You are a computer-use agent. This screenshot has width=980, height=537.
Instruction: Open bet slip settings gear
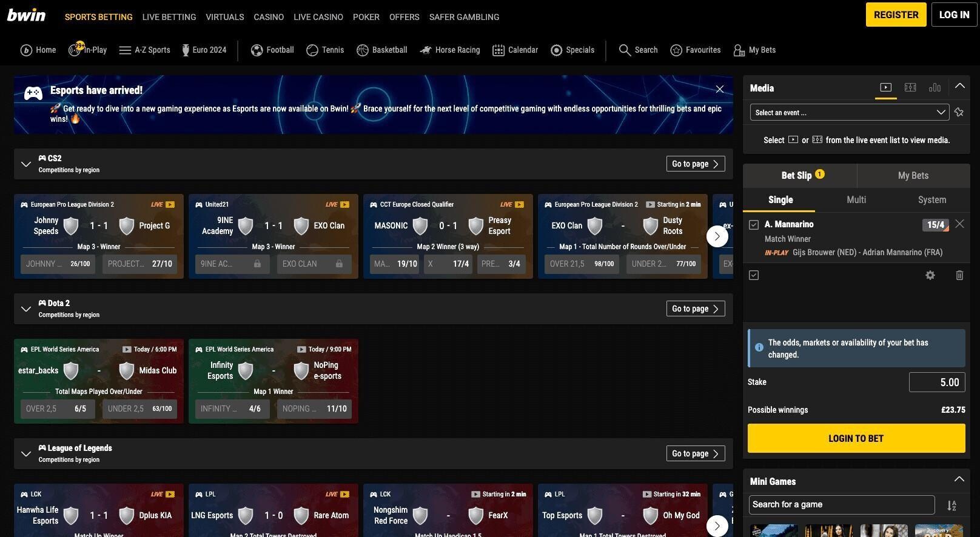click(930, 275)
